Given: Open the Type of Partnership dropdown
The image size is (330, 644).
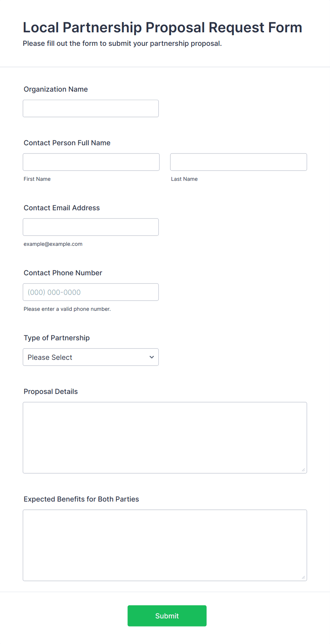Looking at the screenshot, I should 90,357.
